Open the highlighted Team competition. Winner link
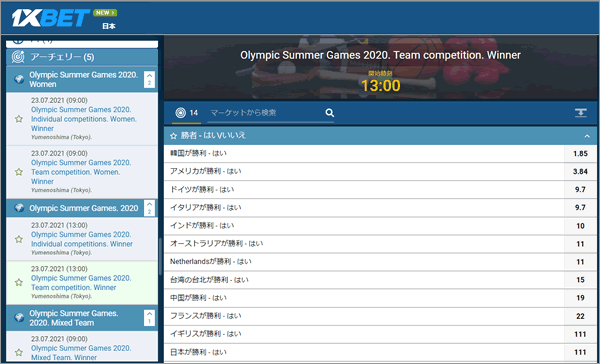 click(81, 282)
